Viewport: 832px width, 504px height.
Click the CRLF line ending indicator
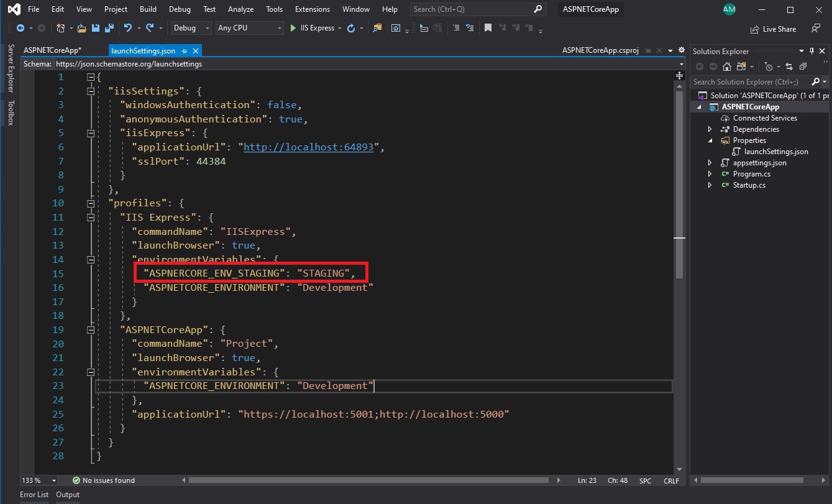coord(671,480)
